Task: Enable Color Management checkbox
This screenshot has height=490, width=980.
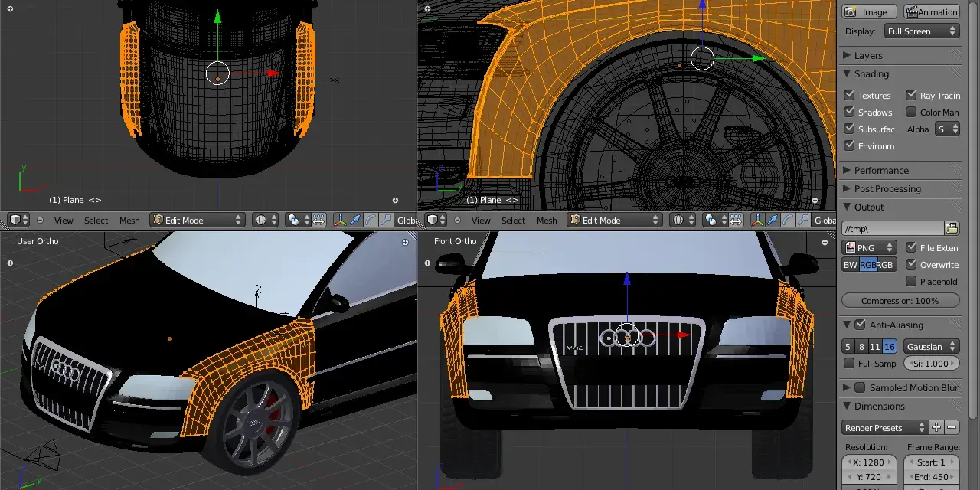Action: [911, 112]
